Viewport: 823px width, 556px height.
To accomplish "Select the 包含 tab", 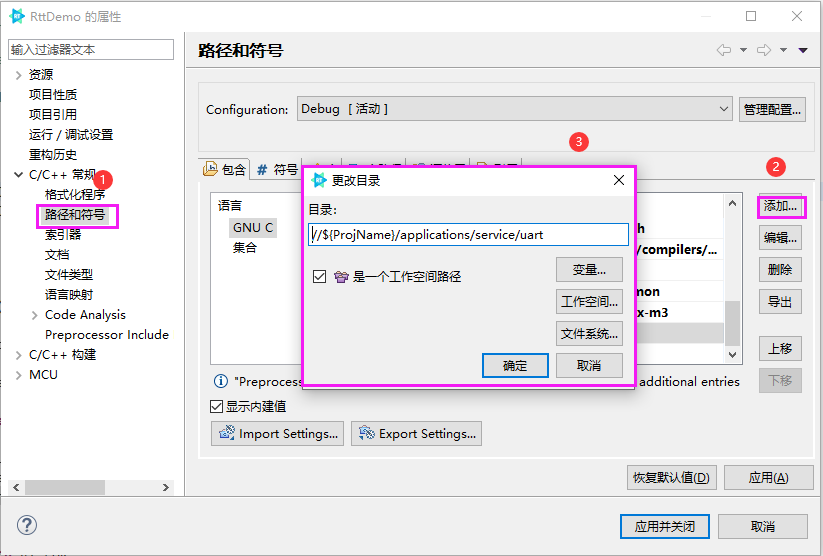I will click(225, 170).
